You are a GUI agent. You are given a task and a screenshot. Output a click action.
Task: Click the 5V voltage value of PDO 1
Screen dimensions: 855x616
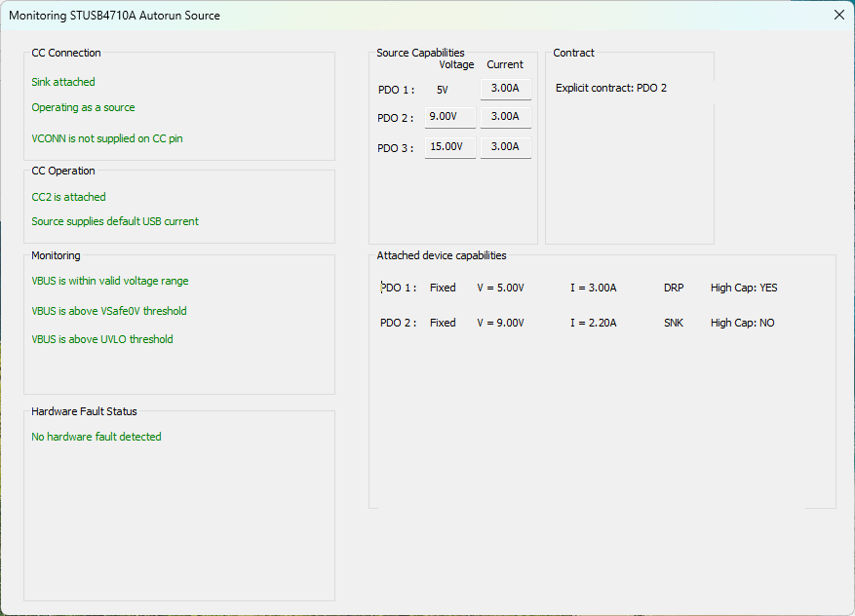[x=443, y=90]
